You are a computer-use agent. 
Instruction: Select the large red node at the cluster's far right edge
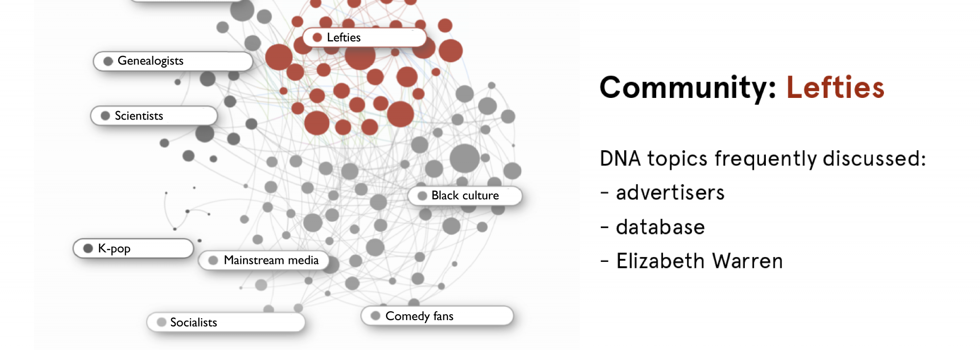(450, 50)
